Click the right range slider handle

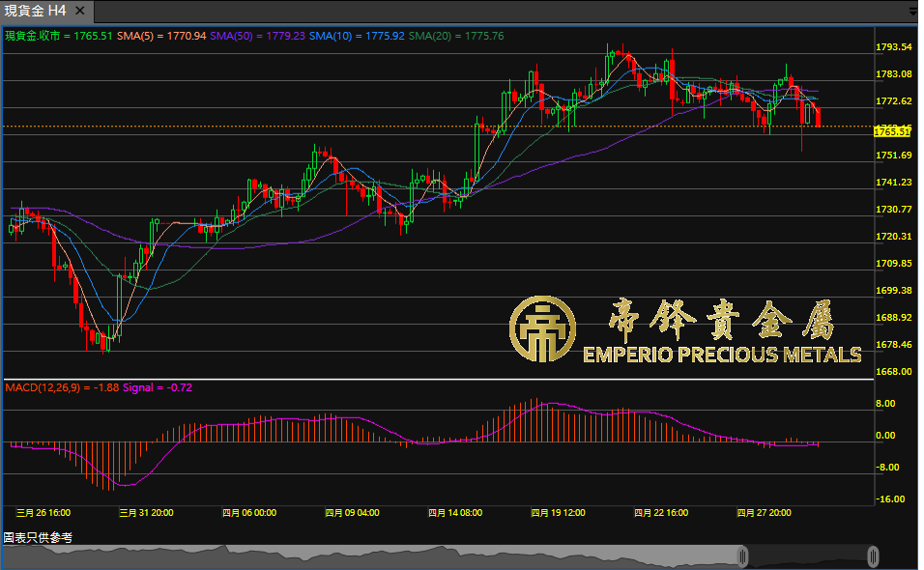coord(874,556)
